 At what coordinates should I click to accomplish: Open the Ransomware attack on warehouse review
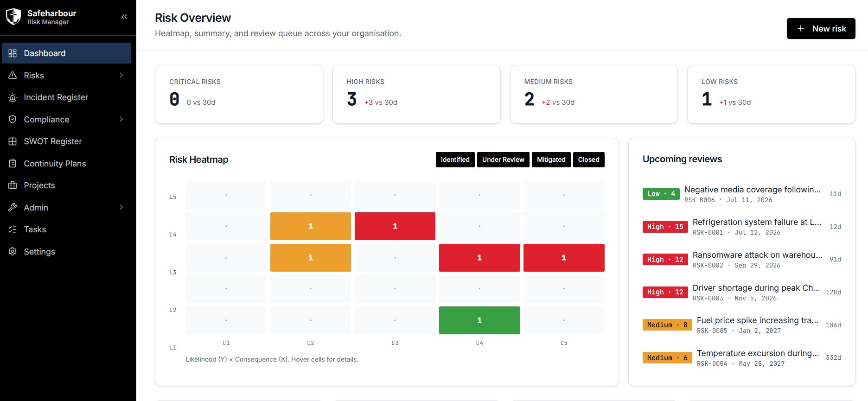742,260
